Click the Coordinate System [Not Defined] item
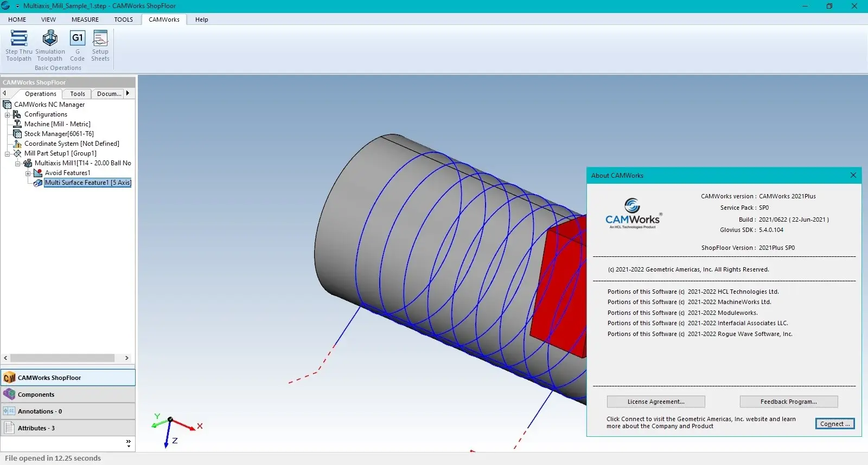This screenshot has height=465, width=868. [x=72, y=144]
